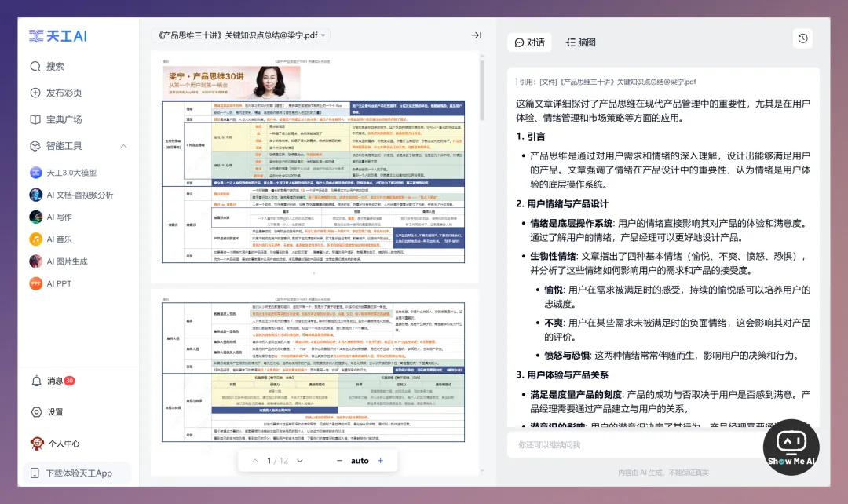Screen dimensions: 848x504
Task: Click bold text 生物性情绪
Action: (x=552, y=257)
